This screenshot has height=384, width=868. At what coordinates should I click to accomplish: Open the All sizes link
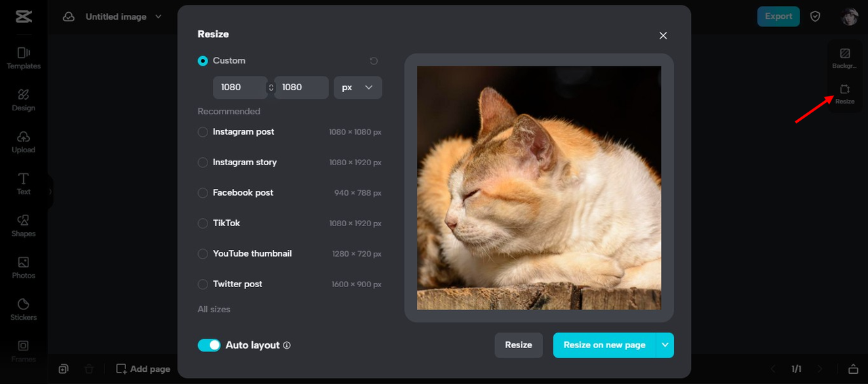point(214,310)
